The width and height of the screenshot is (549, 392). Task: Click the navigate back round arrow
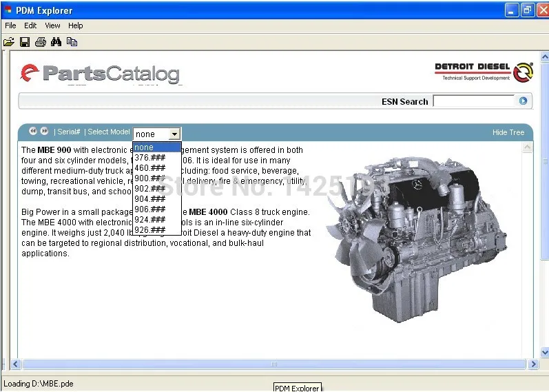[x=33, y=131]
